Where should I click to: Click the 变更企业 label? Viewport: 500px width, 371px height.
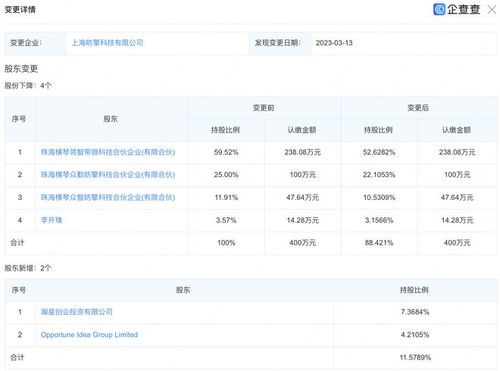(x=26, y=43)
